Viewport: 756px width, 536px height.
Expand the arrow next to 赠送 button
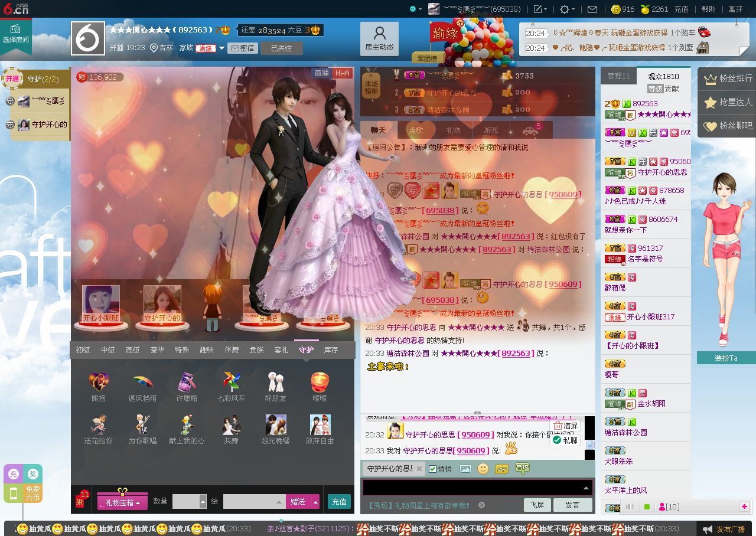[315, 502]
